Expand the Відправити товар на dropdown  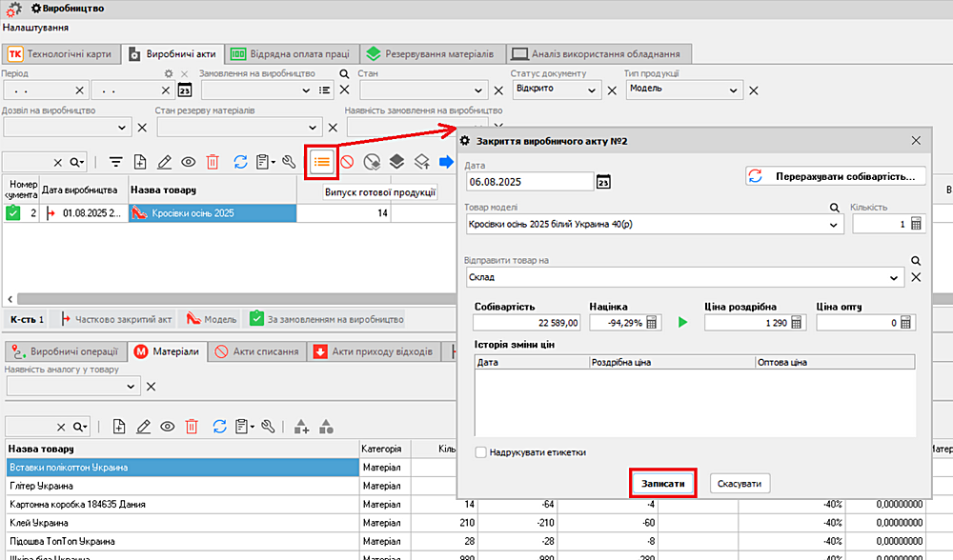point(894,277)
